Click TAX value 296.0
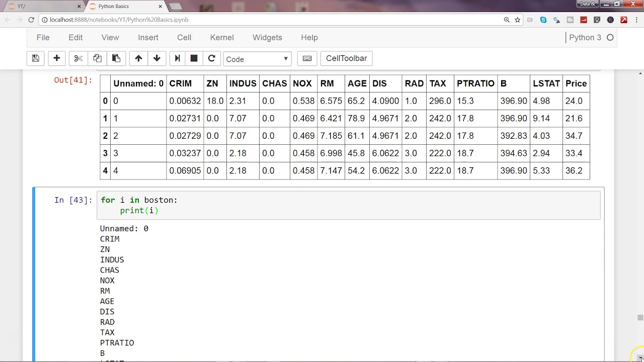This screenshot has width=644, height=362. tap(440, 101)
